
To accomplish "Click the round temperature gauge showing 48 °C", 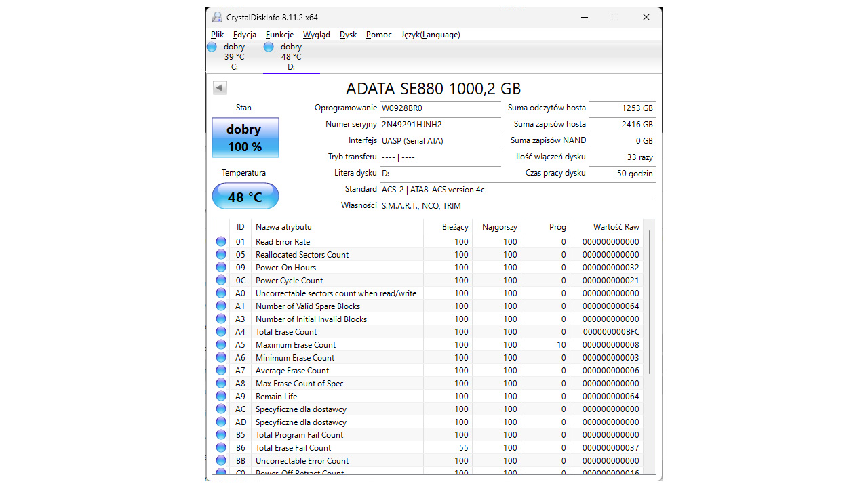I will tap(245, 196).
